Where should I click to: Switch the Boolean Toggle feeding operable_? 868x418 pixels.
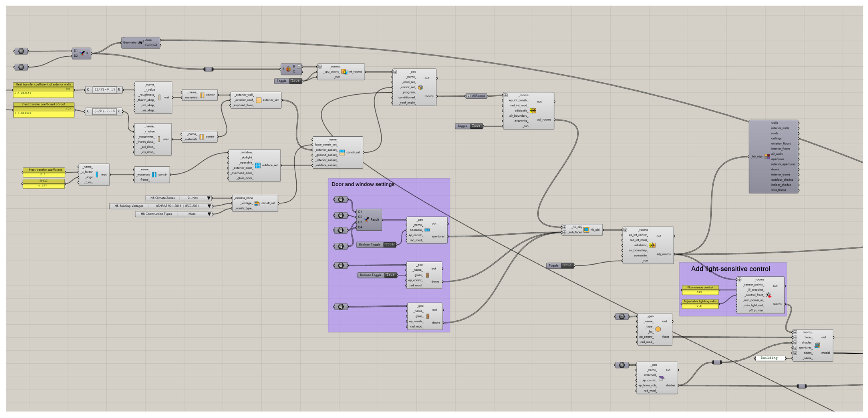pyautogui.click(x=389, y=245)
